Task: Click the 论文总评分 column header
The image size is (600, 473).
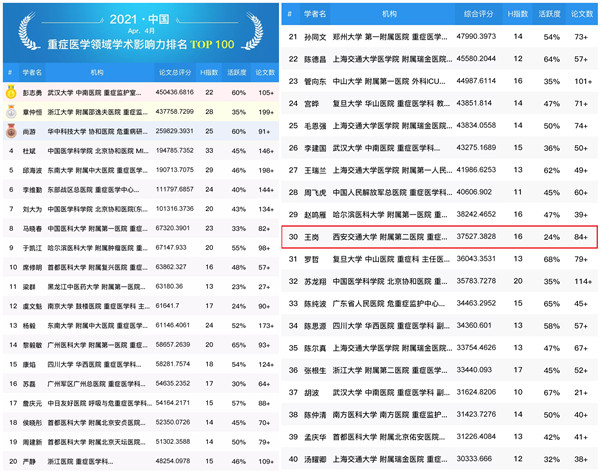Action: click(x=174, y=73)
